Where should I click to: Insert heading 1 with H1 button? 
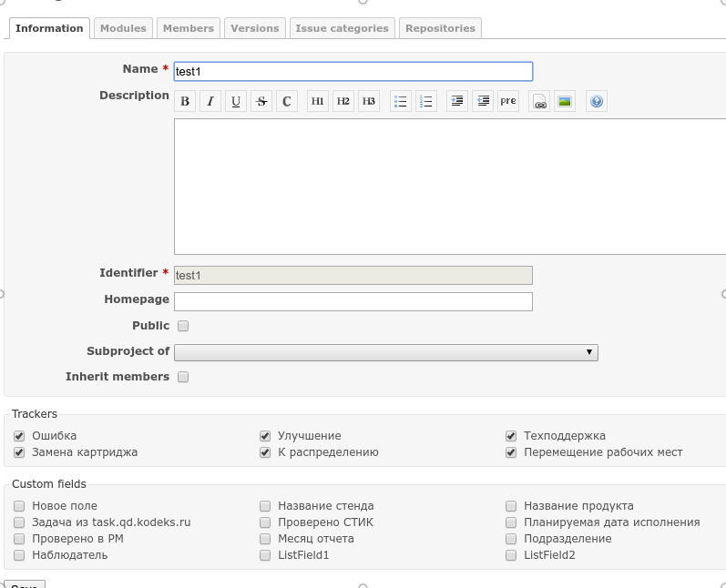(x=318, y=101)
